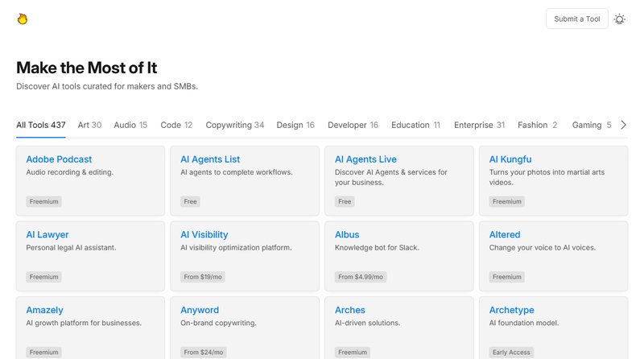The height and width of the screenshot is (359, 644).
Task: Switch to the Developer tab
Action: click(353, 125)
